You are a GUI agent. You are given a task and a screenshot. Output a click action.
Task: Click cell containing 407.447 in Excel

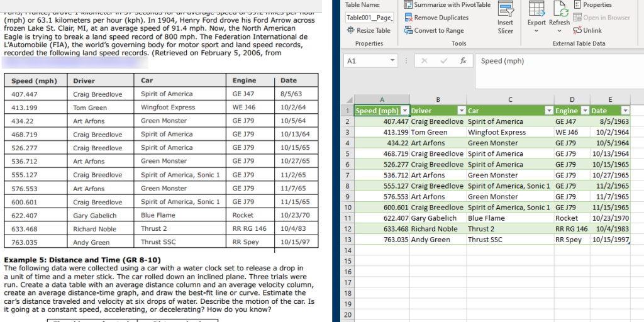382,121
